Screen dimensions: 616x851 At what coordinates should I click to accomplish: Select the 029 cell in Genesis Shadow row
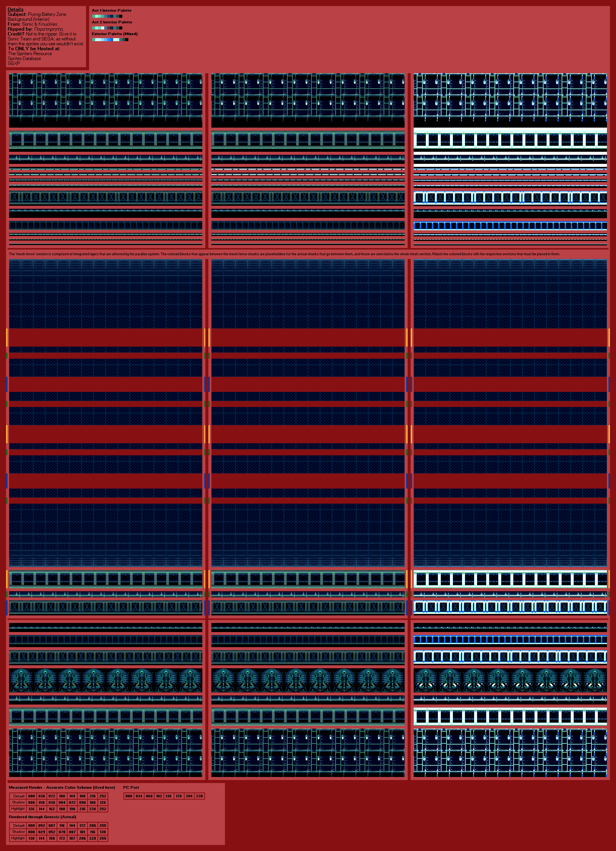pyautogui.click(x=42, y=832)
